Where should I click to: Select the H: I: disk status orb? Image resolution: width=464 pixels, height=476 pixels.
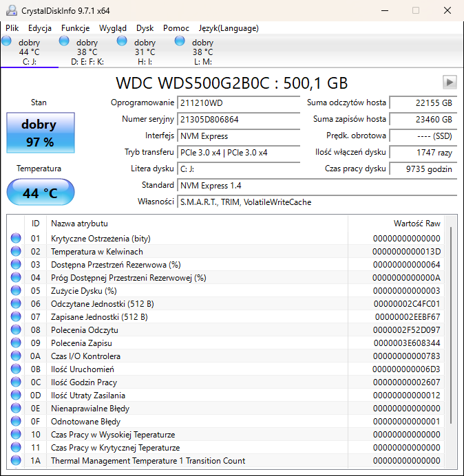[x=123, y=42]
